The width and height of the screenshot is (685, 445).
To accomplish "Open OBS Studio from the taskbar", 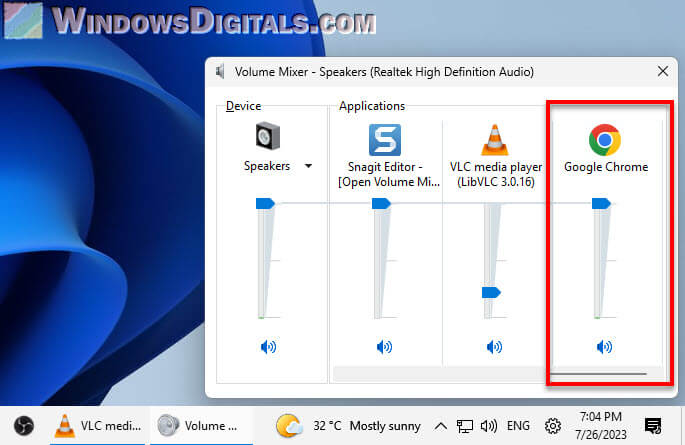I will [x=24, y=425].
